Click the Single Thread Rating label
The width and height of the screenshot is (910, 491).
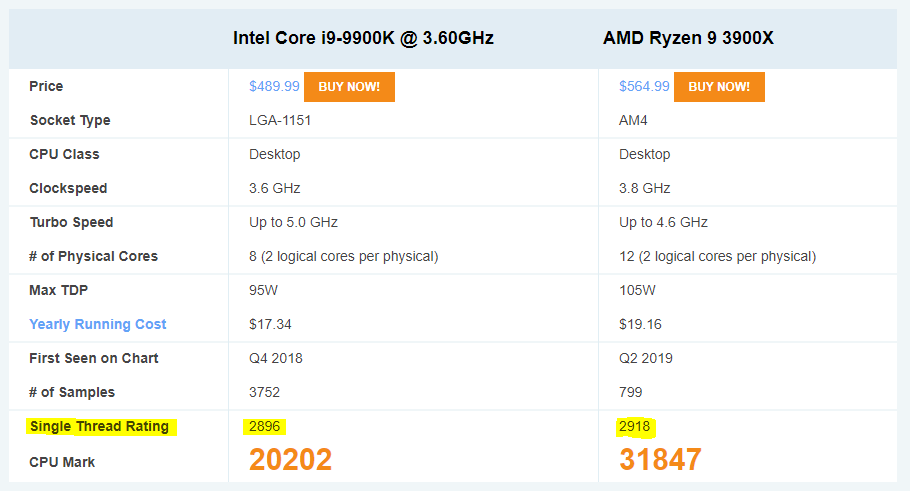(x=99, y=427)
